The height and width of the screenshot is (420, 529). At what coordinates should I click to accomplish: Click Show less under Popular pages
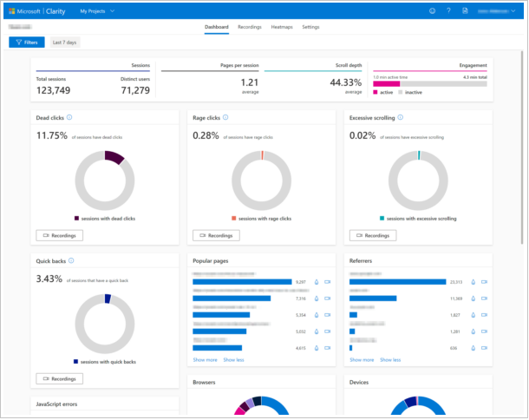[x=233, y=360]
